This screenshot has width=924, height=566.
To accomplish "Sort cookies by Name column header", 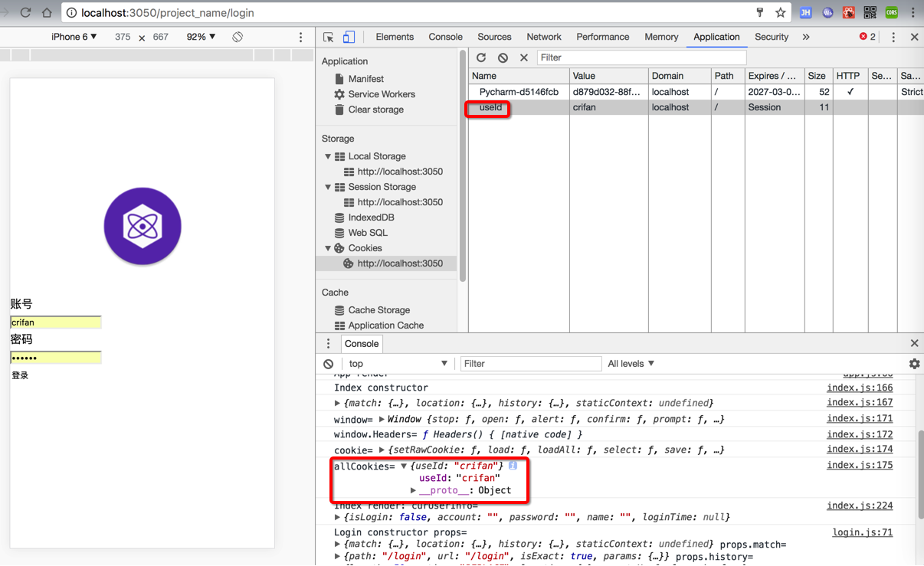I will [x=519, y=76].
